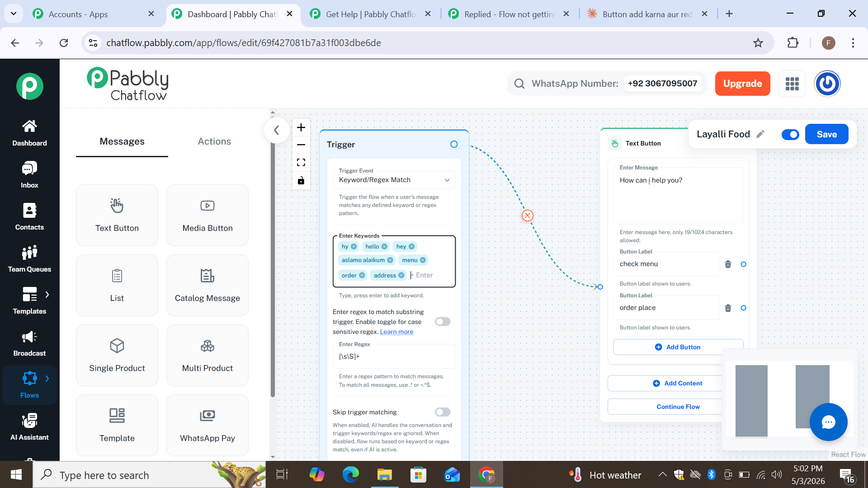The width and height of the screenshot is (868, 488).
Task: Save the flow
Action: coord(826,134)
